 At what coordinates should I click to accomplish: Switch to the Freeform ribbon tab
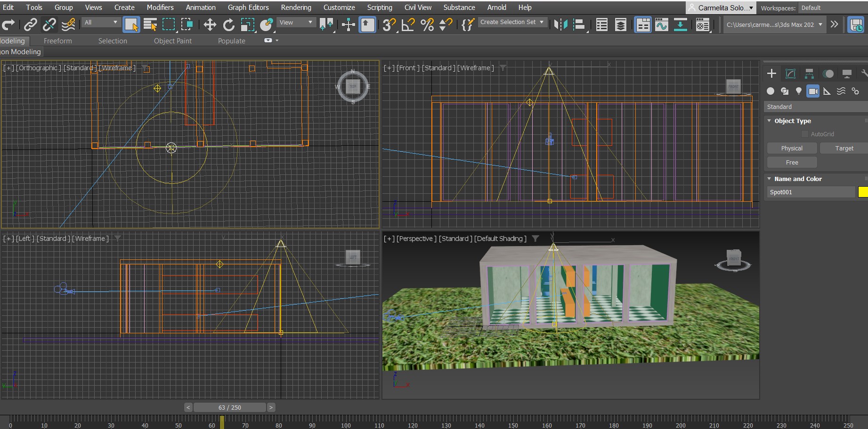[x=57, y=41]
